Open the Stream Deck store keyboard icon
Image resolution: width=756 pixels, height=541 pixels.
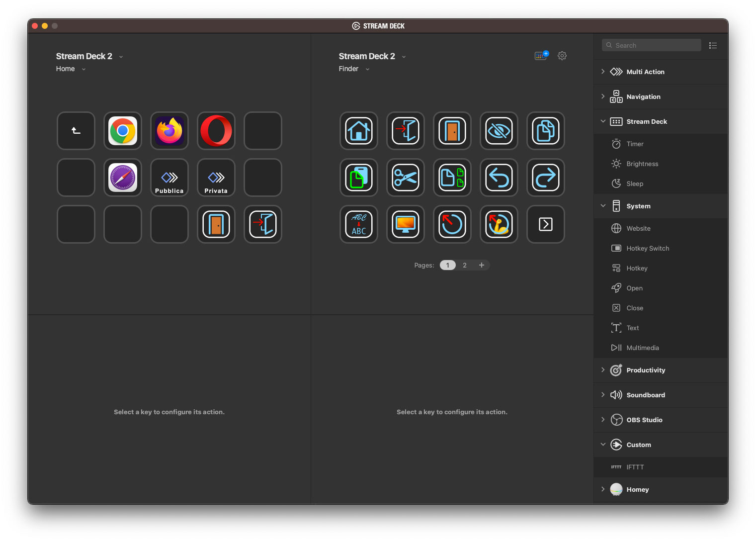point(541,56)
